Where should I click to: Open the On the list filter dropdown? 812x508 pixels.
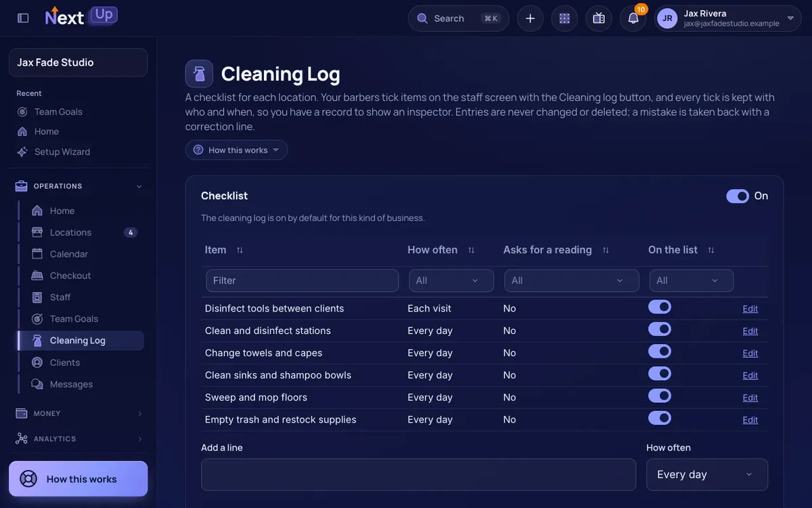692,280
